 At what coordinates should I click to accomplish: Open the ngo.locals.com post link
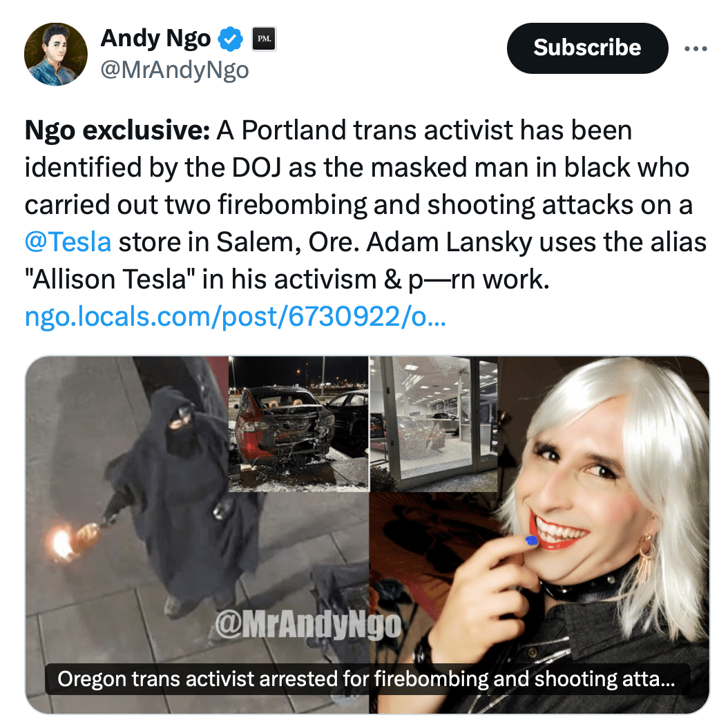pos(236,316)
